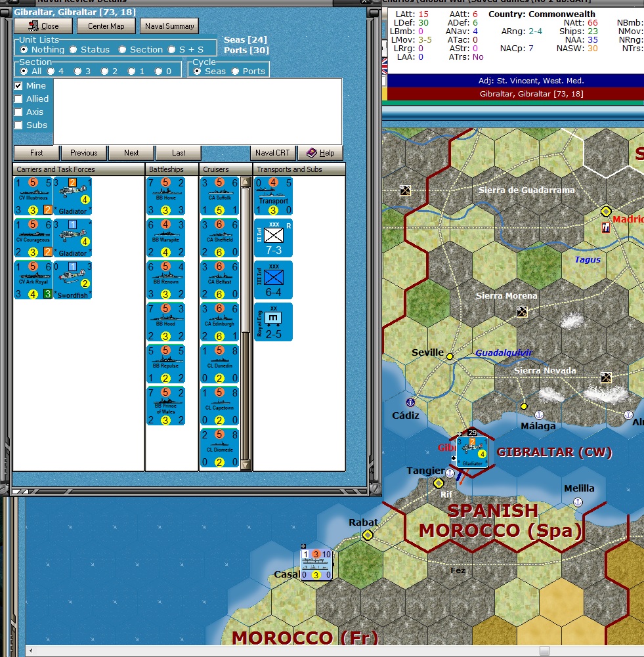Open the Naval Summary
The width and height of the screenshot is (644, 657).
(169, 26)
